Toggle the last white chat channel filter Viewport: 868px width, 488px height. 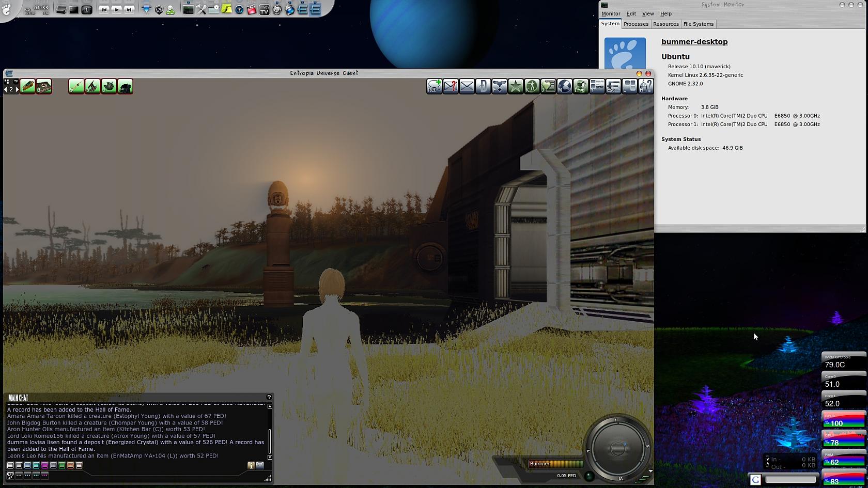(x=79, y=465)
